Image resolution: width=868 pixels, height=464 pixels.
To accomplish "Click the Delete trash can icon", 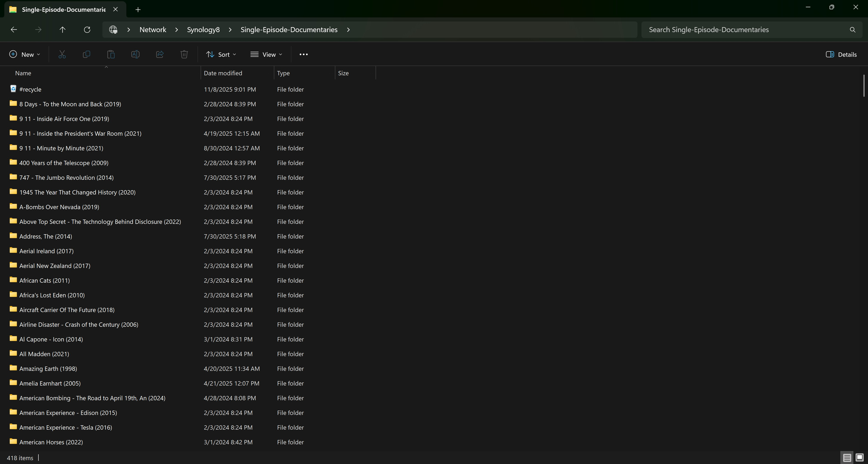I will [184, 54].
